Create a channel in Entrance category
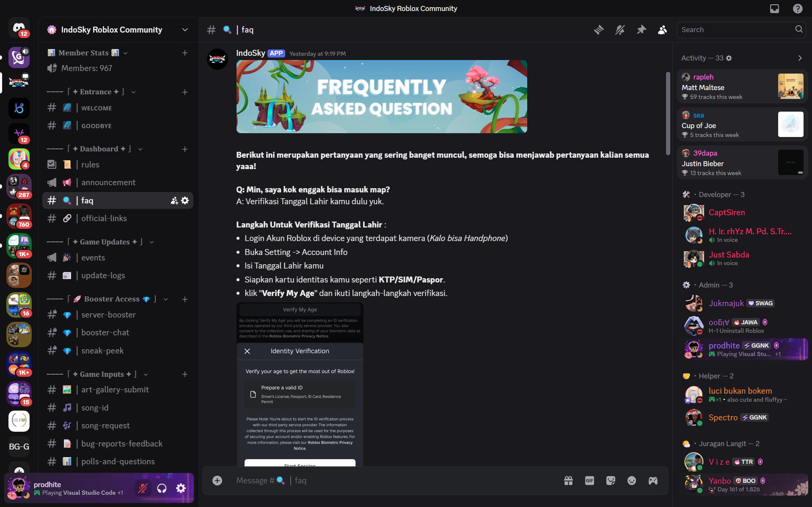Screen dimensions: 812x507 coord(185,92)
